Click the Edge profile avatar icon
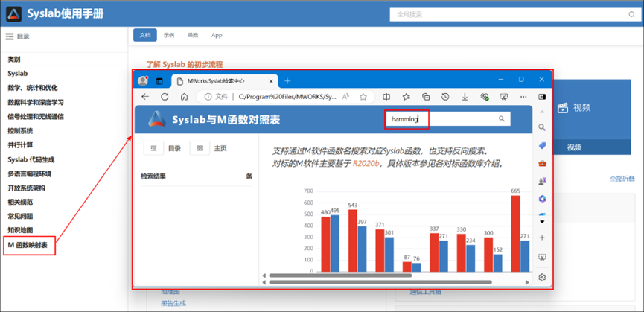The width and height of the screenshot is (644, 312). (143, 80)
